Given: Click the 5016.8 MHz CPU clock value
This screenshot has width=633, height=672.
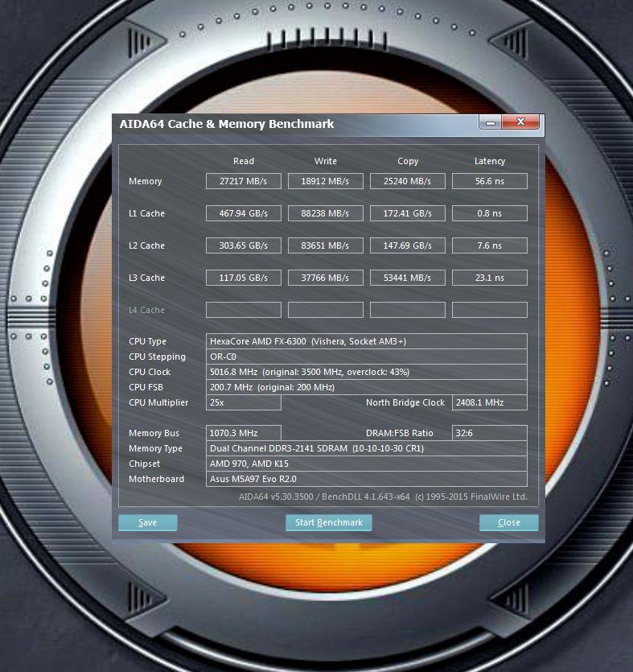Looking at the screenshot, I should [x=367, y=372].
